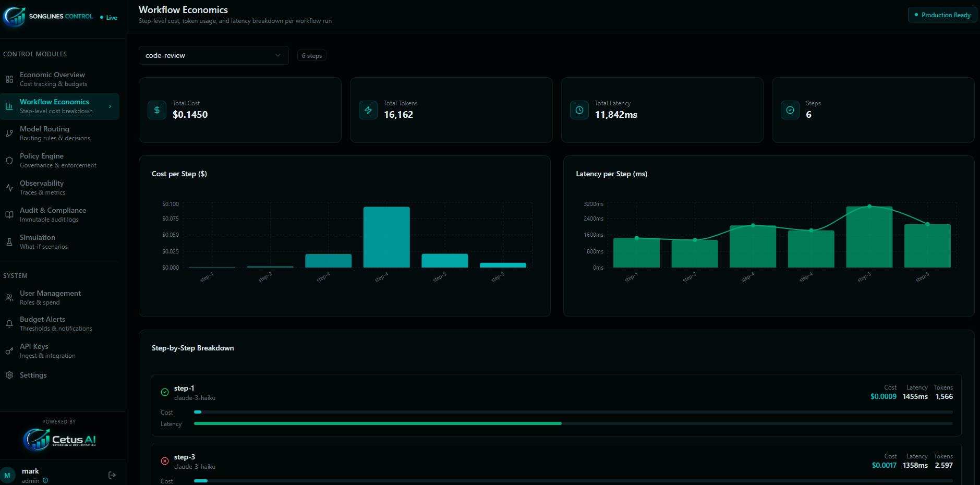This screenshot has width=980, height=485.
Task: Click the Cetus AI logo
Action: point(59,439)
